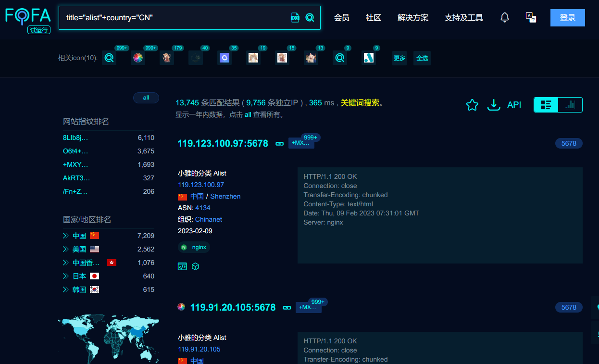Open the 解决方案 menu
The width and height of the screenshot is (599, 364).
point(413,18)
